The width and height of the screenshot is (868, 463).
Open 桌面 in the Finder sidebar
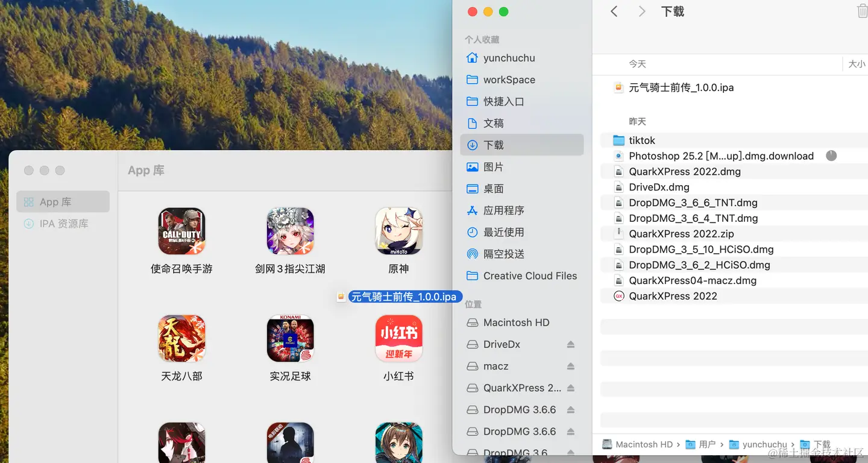521,189
